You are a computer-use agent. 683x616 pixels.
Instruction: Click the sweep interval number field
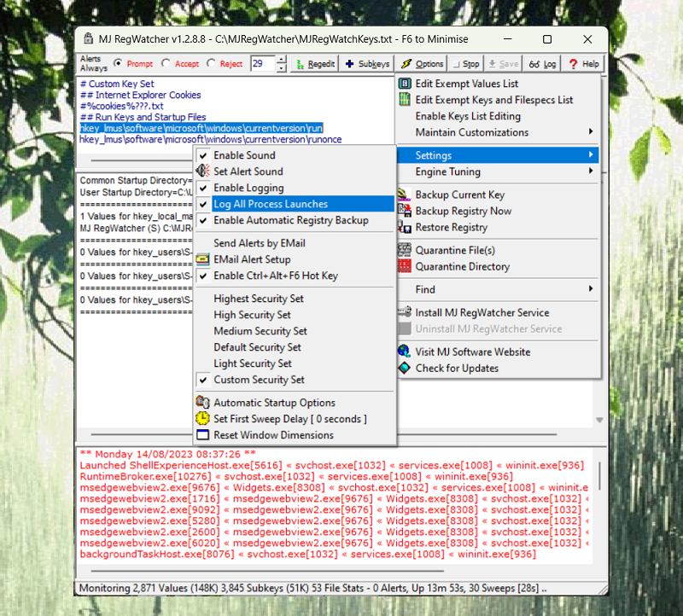[x=264, y=63]
